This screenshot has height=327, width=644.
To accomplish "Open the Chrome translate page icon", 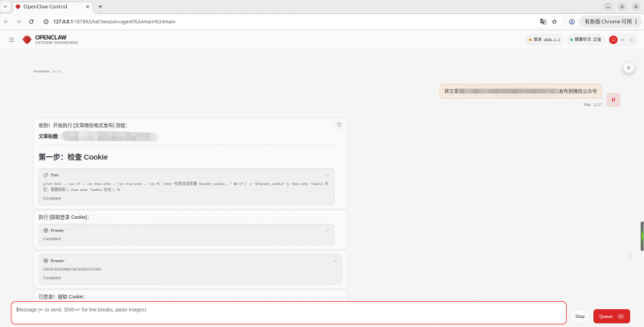I will 543,22.
